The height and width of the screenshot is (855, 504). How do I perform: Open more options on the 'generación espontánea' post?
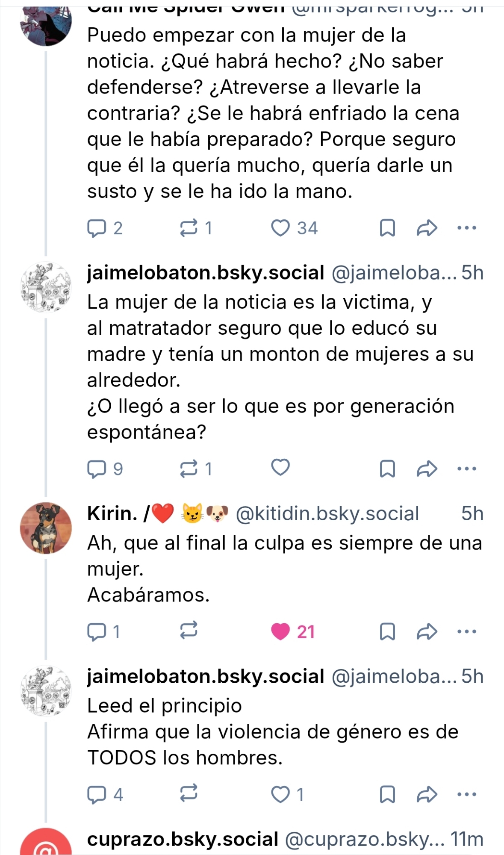point(467,469)
